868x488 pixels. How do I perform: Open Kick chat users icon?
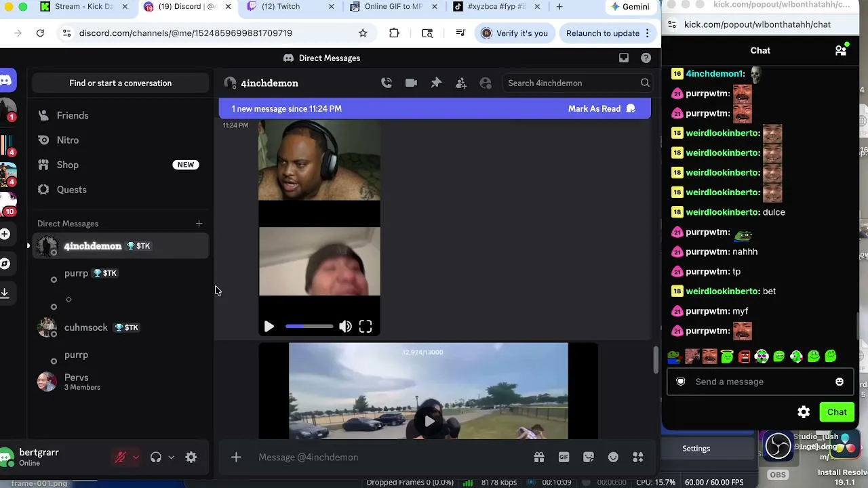click(841, 50)
